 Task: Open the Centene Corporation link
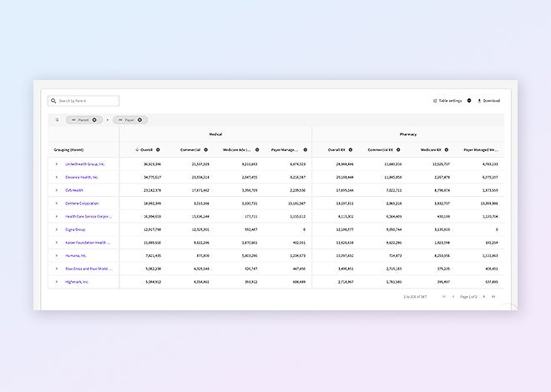coord(82,203)
